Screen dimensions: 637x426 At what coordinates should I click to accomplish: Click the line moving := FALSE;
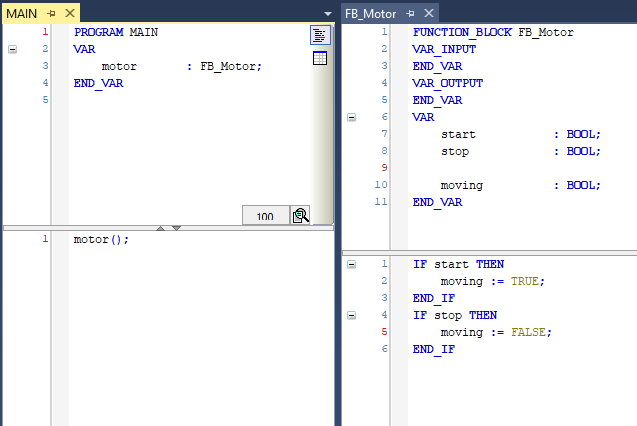496,333
